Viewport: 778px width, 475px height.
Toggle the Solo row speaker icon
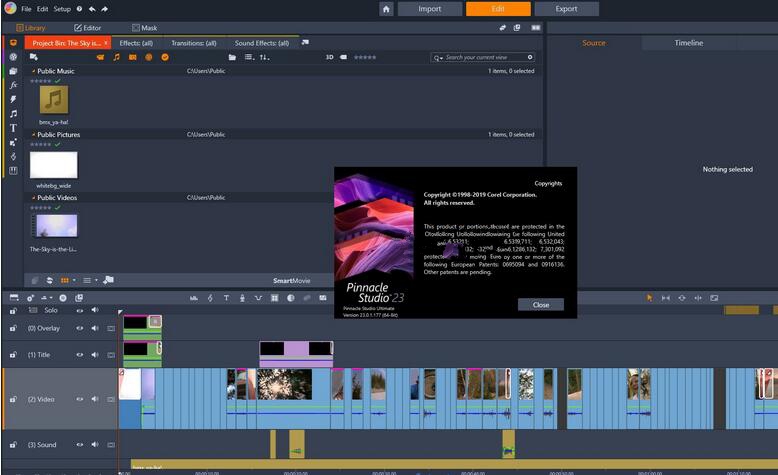(95, 310)
